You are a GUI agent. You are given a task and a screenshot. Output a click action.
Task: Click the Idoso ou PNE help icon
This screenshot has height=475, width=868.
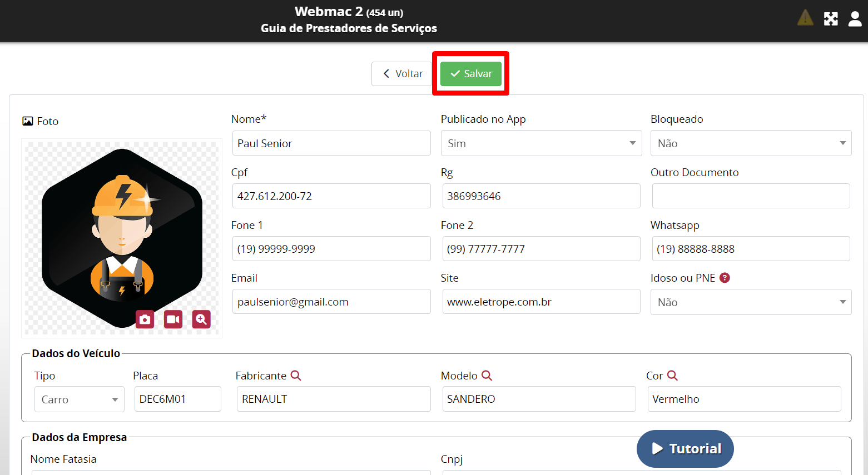pos(725,278)
